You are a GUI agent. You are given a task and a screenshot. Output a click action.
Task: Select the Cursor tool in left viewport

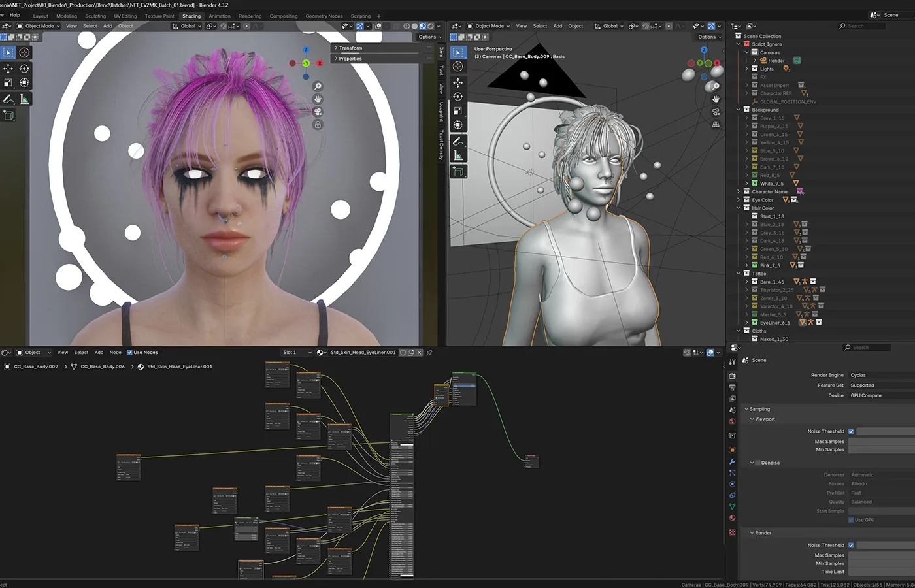click(x=24, y=52)
